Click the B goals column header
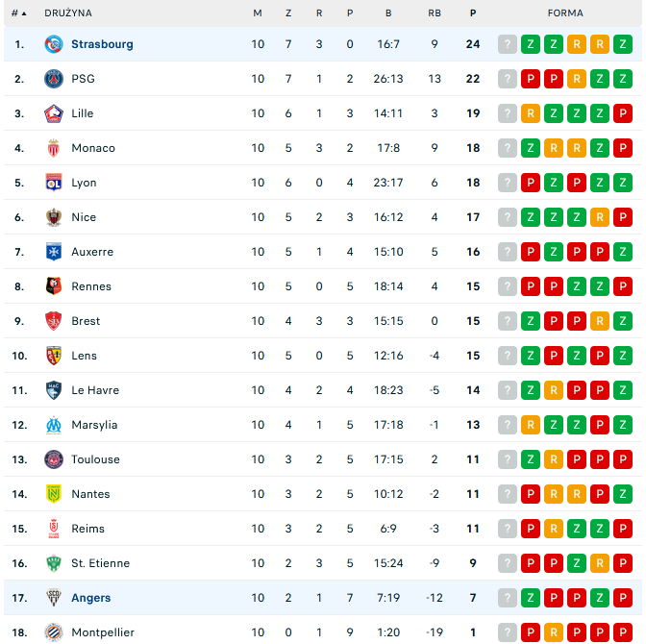This screenshot has width=646, height=644. pyautogui.click(x=388, y=13)
